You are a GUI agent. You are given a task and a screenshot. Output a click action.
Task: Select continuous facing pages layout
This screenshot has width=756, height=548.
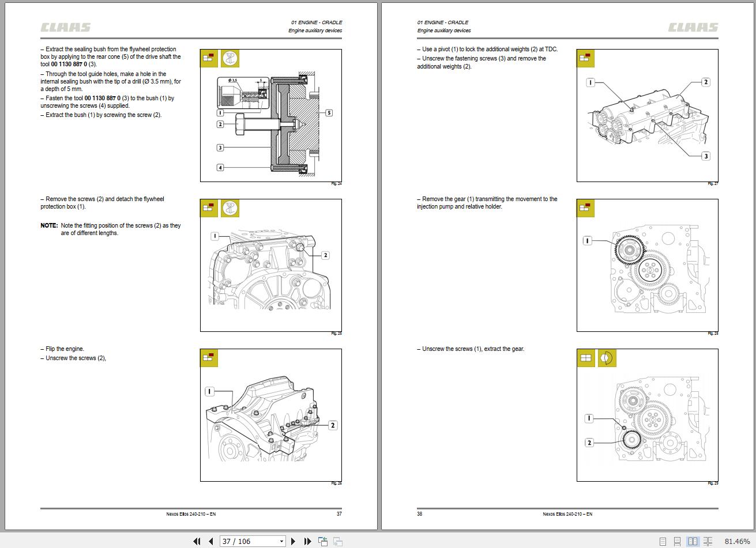point(708,542)
